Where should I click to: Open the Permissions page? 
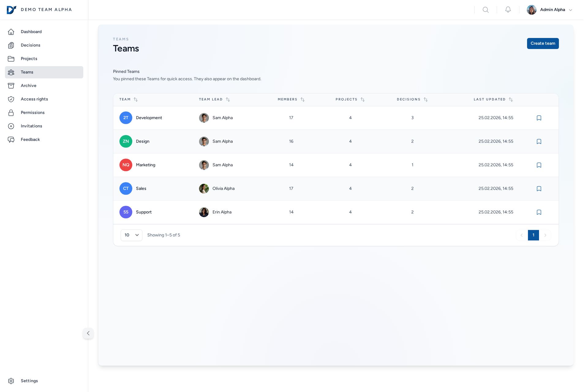32,112
